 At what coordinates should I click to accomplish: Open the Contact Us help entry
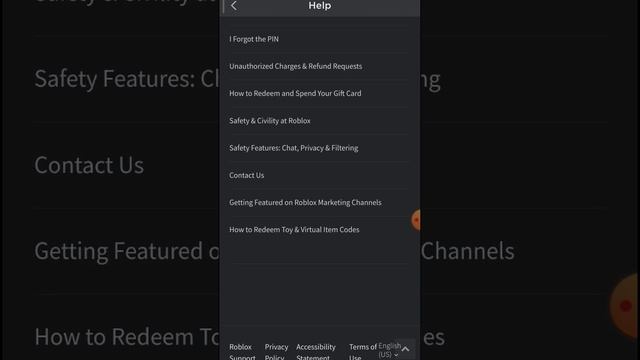point(247,175)
